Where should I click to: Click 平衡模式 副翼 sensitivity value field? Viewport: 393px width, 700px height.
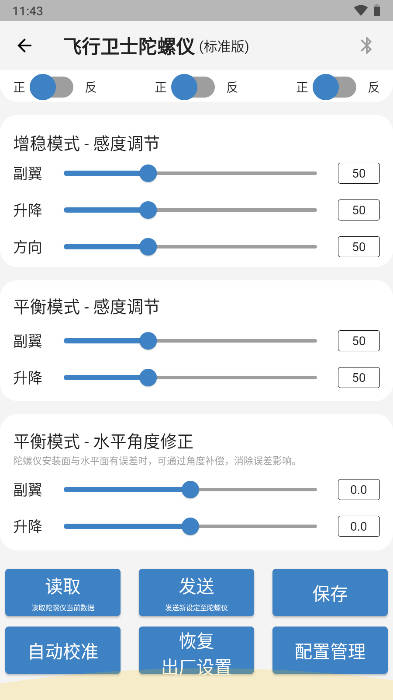359,341
